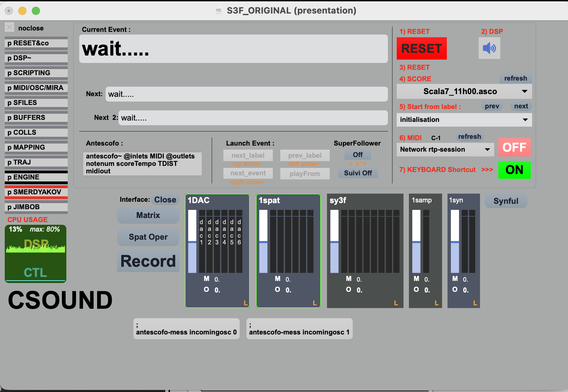Click the M mute toggle in 1DAC

tap(206, 279)
